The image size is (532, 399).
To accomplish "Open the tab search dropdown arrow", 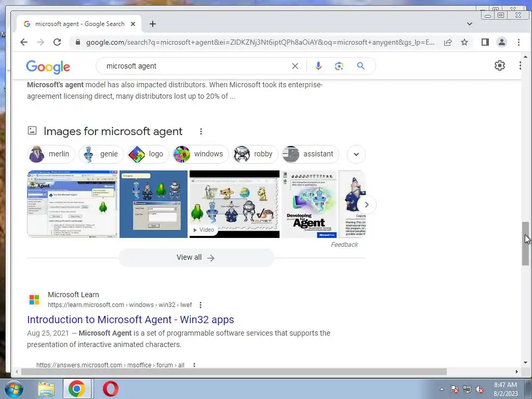I will pyautogui.click(x=470, y=24).
